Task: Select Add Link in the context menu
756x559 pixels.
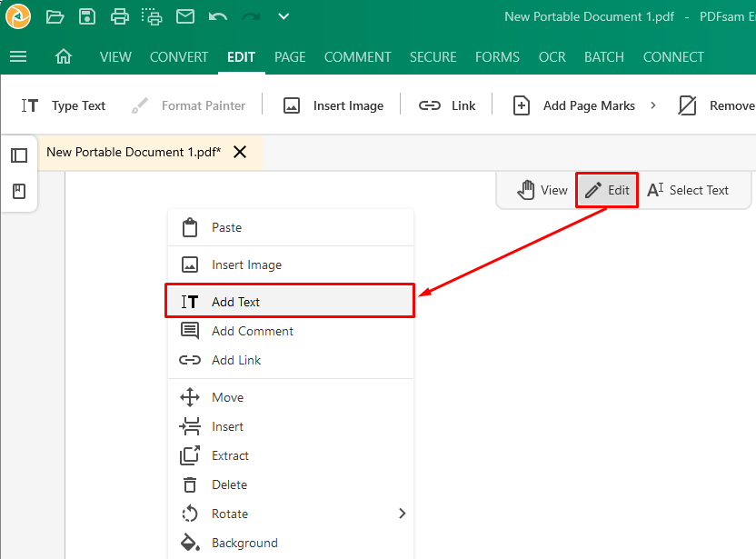Action: (x=291, y=360)
